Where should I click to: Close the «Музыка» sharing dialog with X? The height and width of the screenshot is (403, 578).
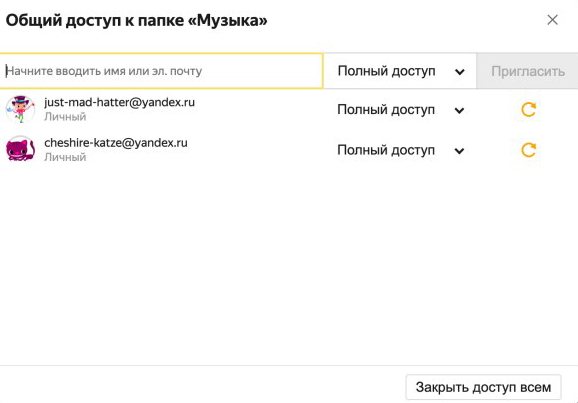(552, 20)
